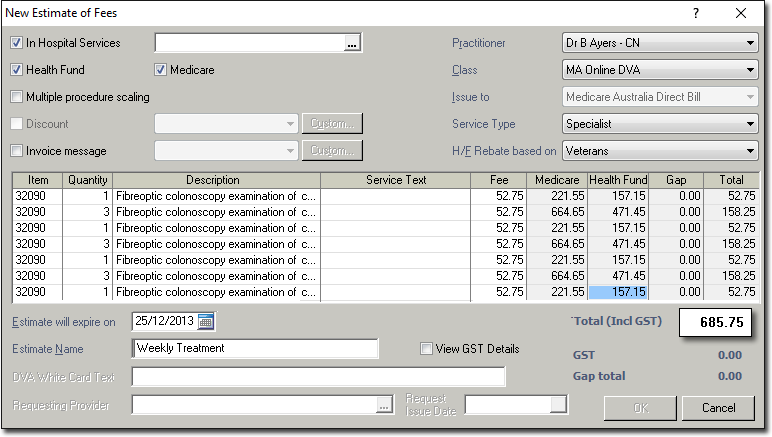772x437 pixels.
Task: Click the In Hospital Services browse ellipsis
Action: click(351, 43)
